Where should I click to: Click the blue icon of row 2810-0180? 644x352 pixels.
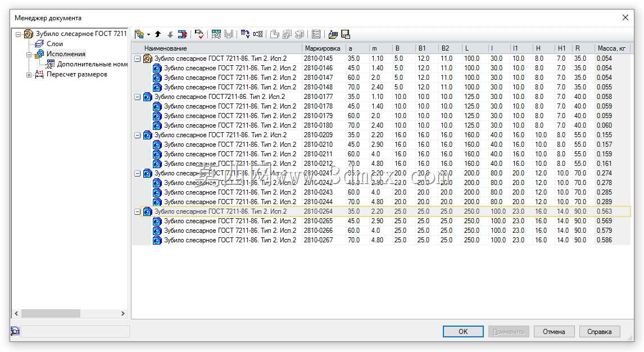pos(157,126)
